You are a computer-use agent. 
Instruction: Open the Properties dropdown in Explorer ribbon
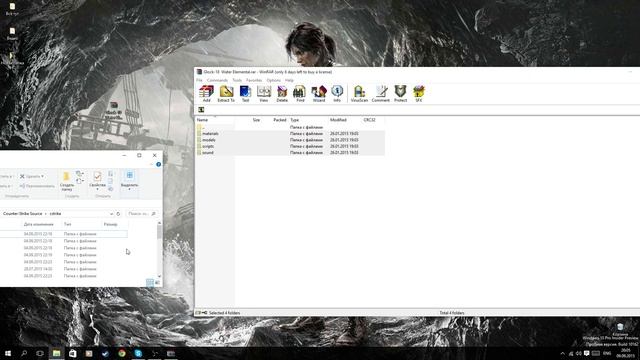[97, 181]
